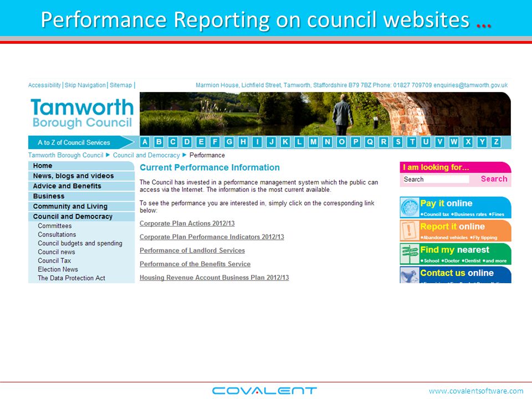Click the Skip Navigation link
This screenshot has height=399, width=532.
tap(85, 85)
